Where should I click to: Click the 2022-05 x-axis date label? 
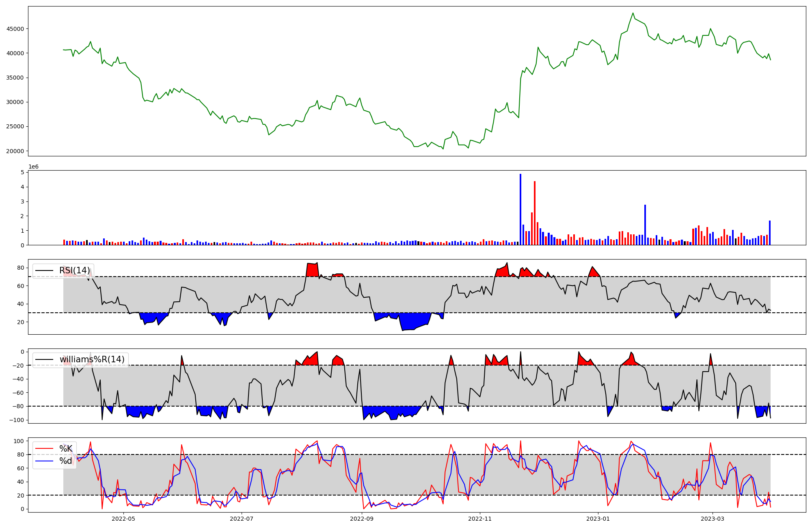[123, 518]
